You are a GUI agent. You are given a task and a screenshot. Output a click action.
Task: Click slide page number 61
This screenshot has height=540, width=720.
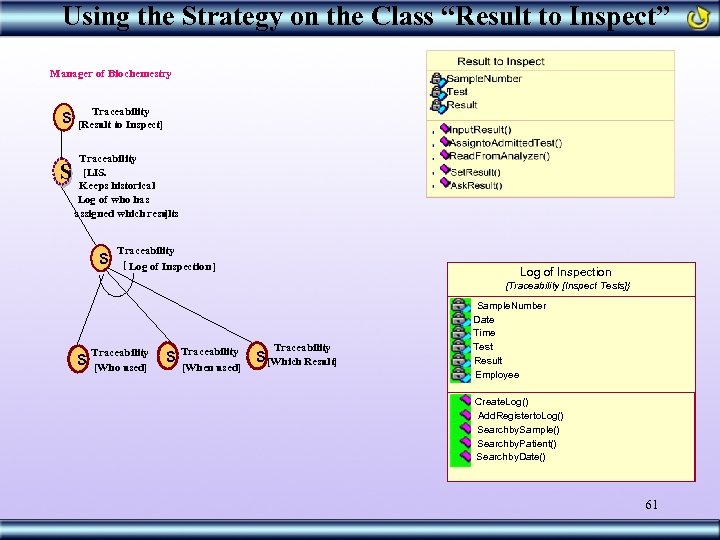pos(652,505)
